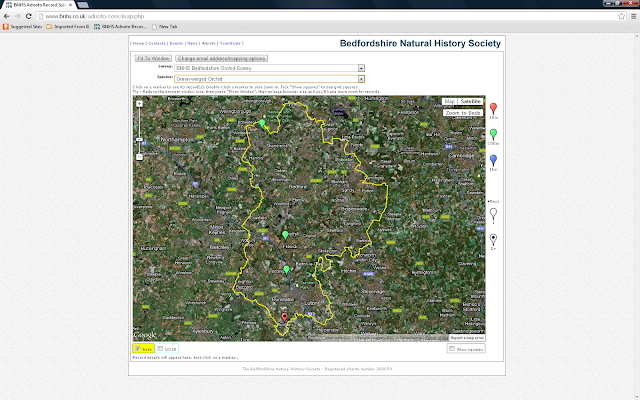Open the Contacts link
640x400 pixels.
point(157,43)
